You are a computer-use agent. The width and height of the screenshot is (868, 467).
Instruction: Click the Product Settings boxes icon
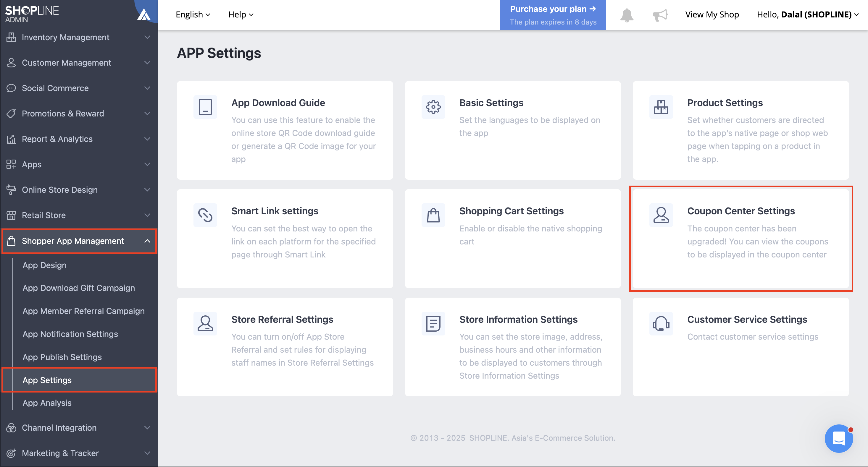[x=661, y=107]
